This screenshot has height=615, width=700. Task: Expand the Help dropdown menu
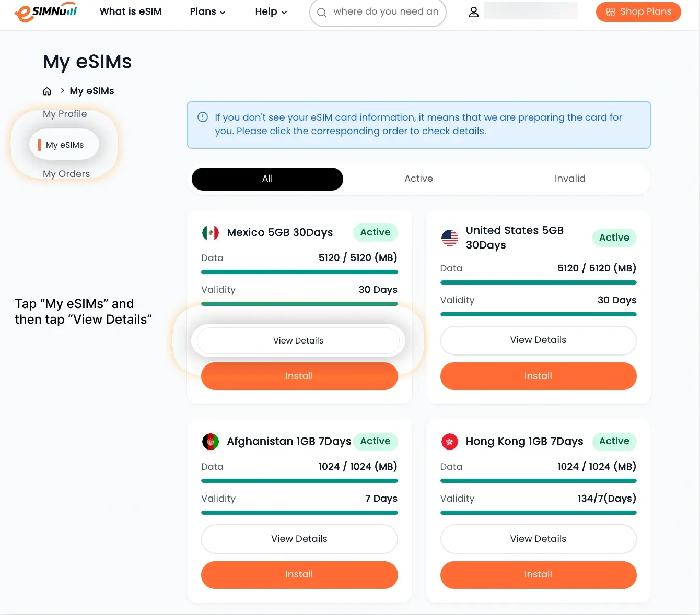[271, 11]
